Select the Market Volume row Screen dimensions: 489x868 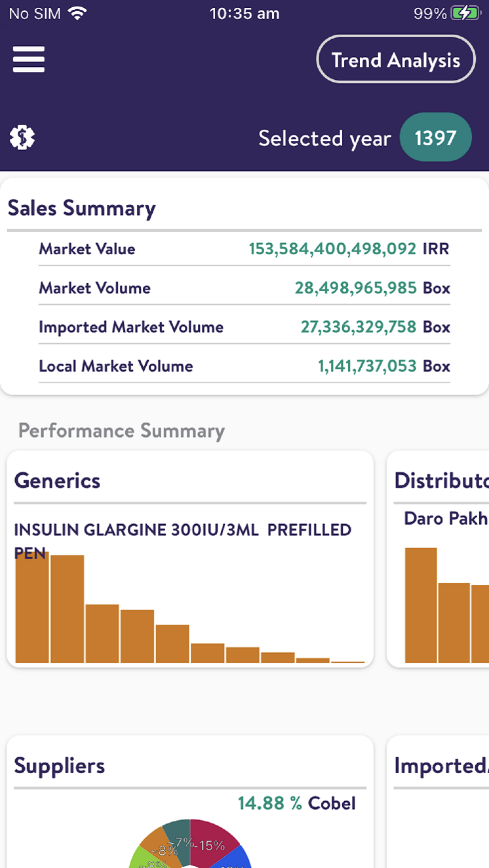tap(244, 288)
